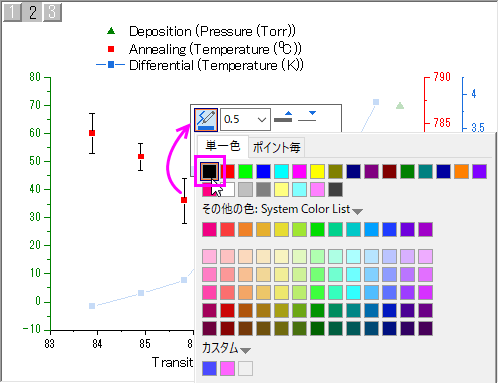Pick the maroon swatch in top row
This screenshot has height=383, width=499.
(x=389, y=171)
